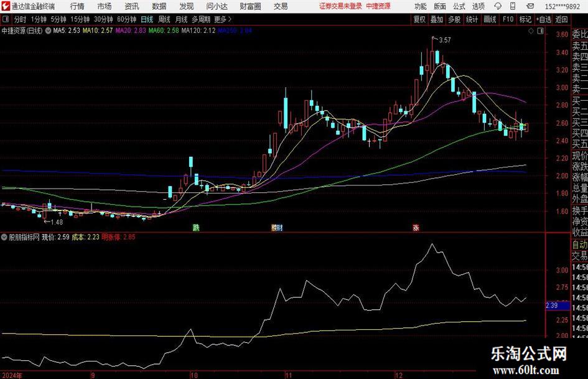The height and width of the screenshot is (379, 588).
Task: Click the customer service headset icon
Action: point(498,6)
